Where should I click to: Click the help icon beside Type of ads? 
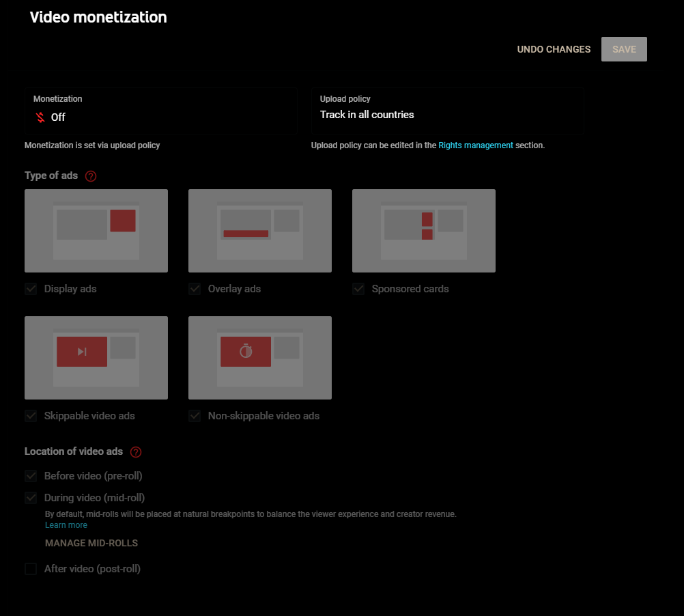tap(91, 176)
